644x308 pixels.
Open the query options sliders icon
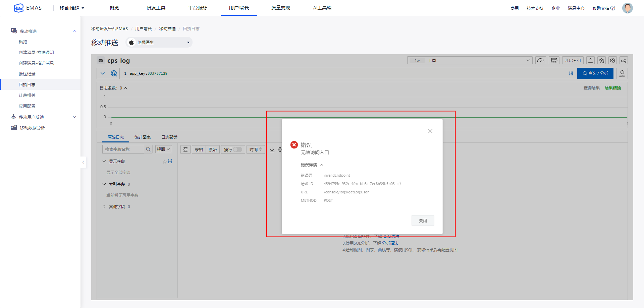[x=571, y=73]
